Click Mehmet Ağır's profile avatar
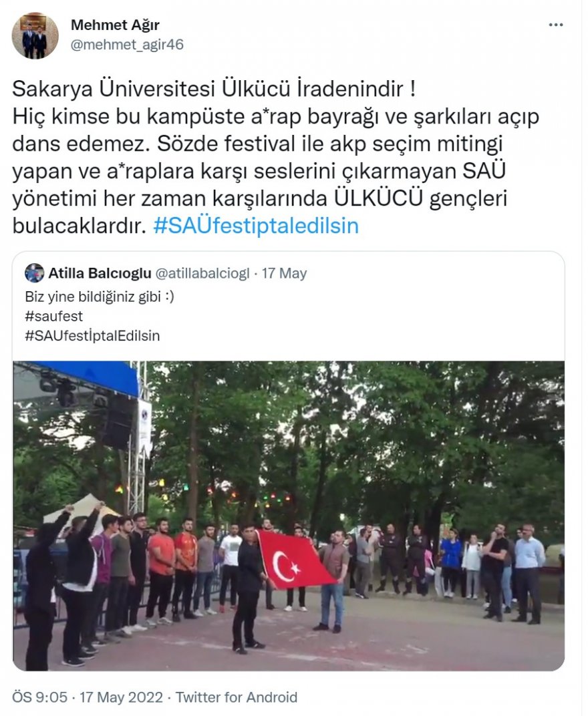Screen dimensions: 588x716 click(x=35, y=35)
